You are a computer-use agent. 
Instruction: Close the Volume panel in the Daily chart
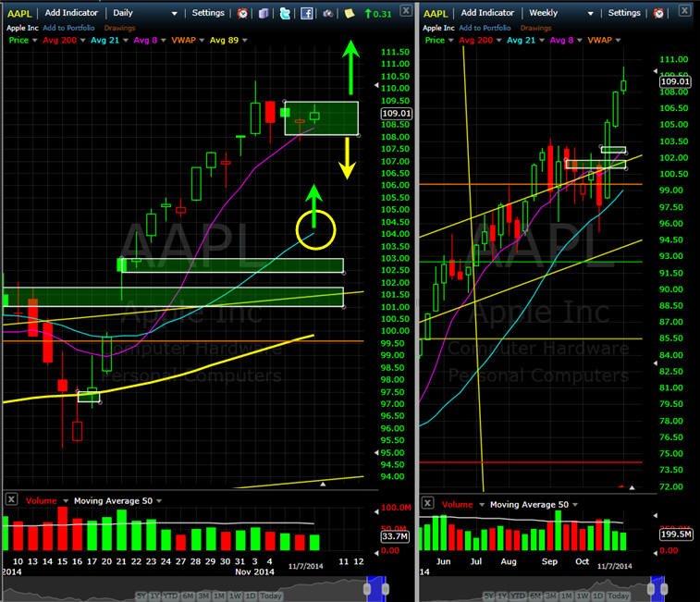[x=11, y=499]
